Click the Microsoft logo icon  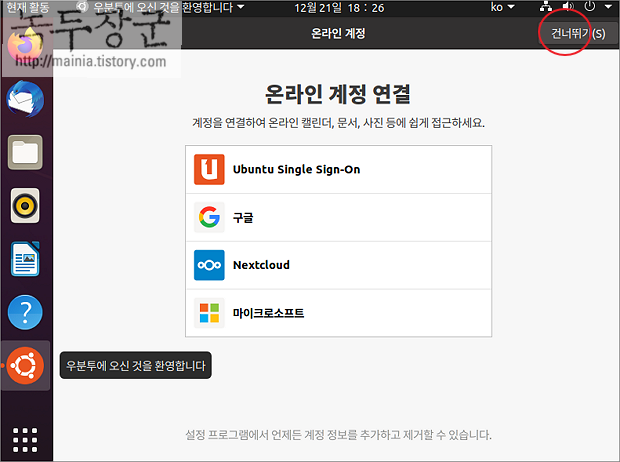[x=209, y=313]
